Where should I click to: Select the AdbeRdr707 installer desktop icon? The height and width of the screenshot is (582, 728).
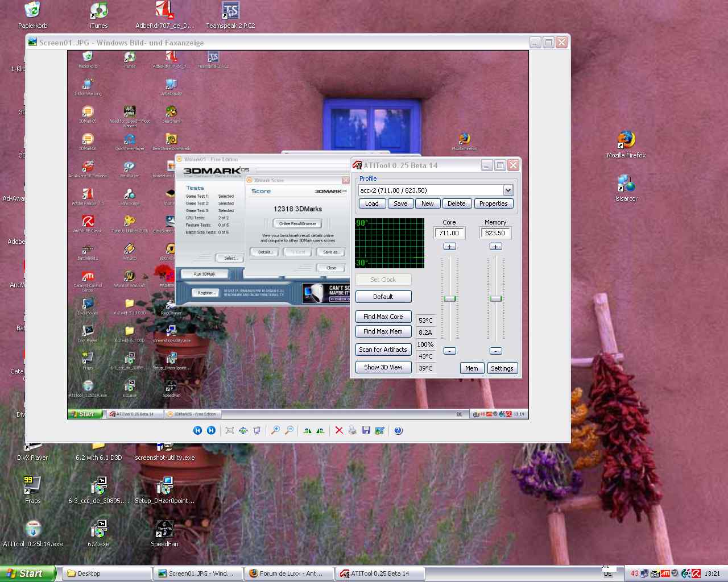click(164, 15)
